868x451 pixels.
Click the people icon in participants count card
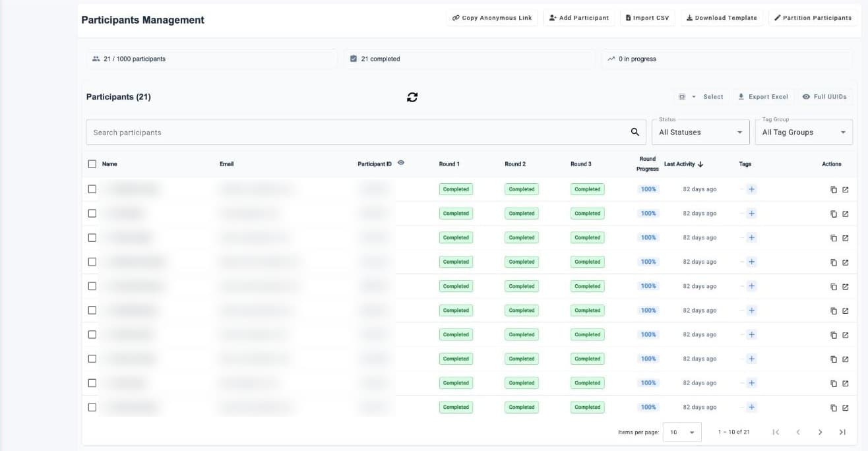96,59
